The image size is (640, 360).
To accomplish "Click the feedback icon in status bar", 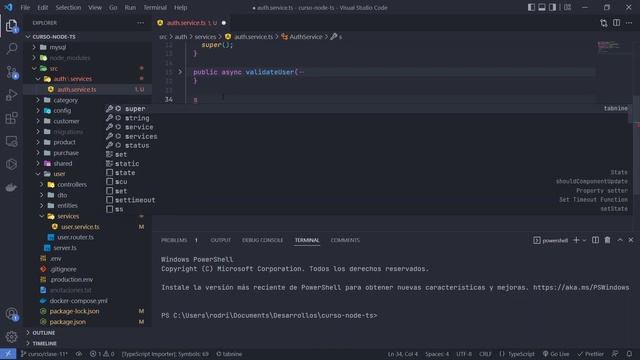I will point(615,354).
